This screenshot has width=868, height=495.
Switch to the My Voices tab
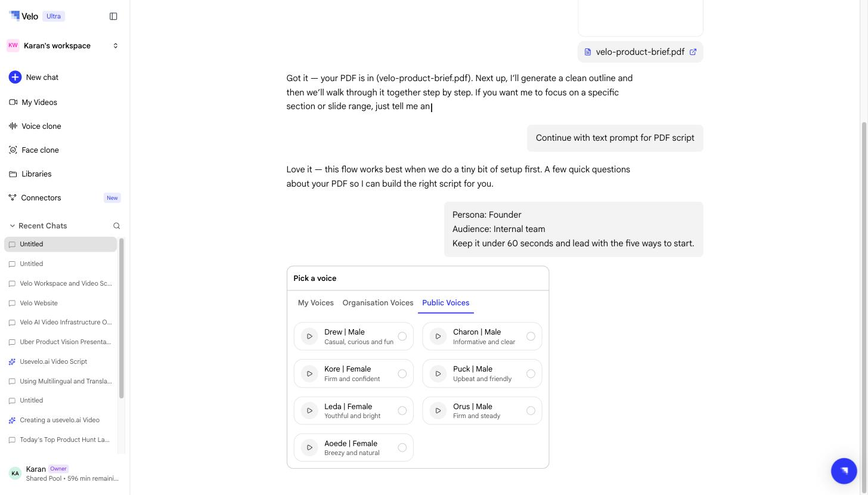point(316,302)
